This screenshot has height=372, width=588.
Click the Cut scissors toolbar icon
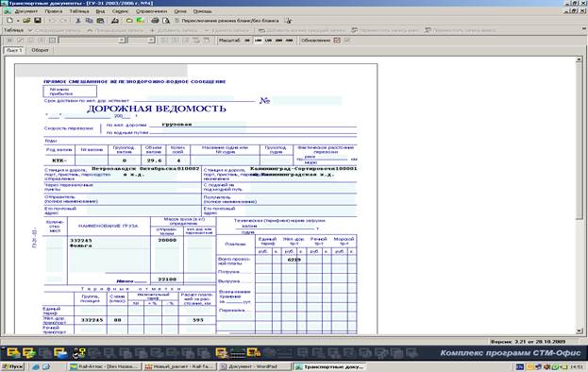tap(78, 20)
